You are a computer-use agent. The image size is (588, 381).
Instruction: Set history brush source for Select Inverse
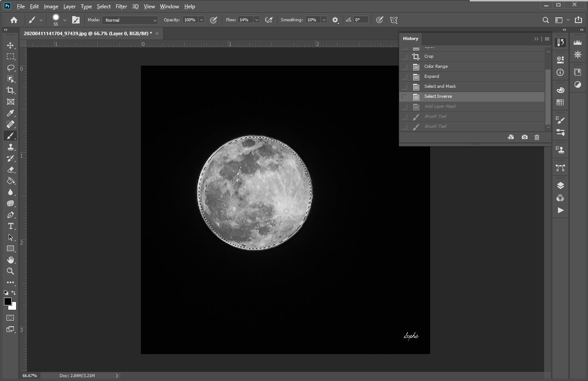tap(404, 96)
